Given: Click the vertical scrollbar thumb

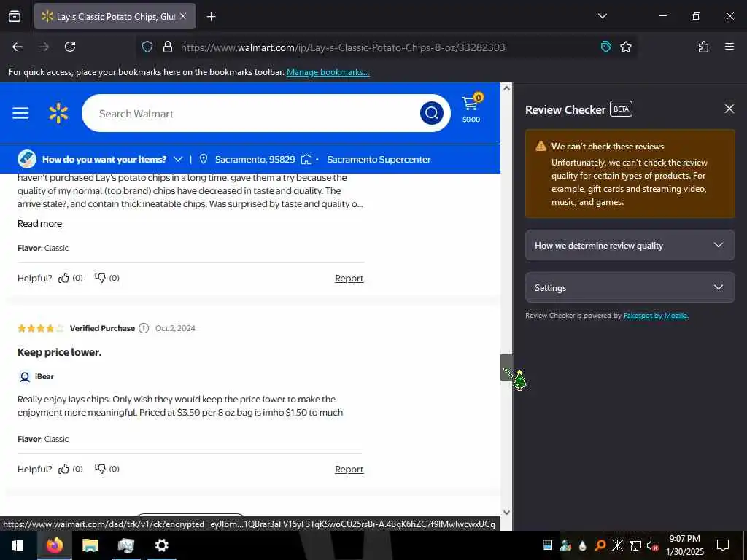Looking at the screenshot, I should [x=506, y=367].
